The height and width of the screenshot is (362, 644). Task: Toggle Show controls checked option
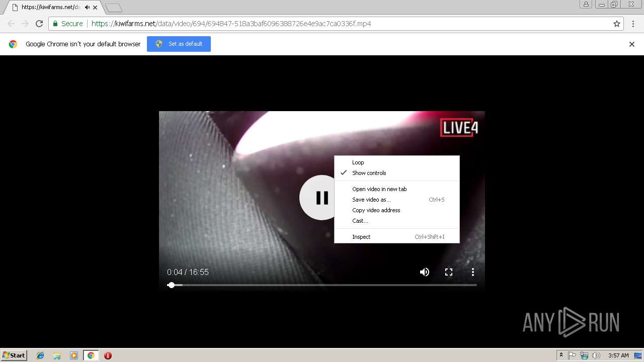396,173
